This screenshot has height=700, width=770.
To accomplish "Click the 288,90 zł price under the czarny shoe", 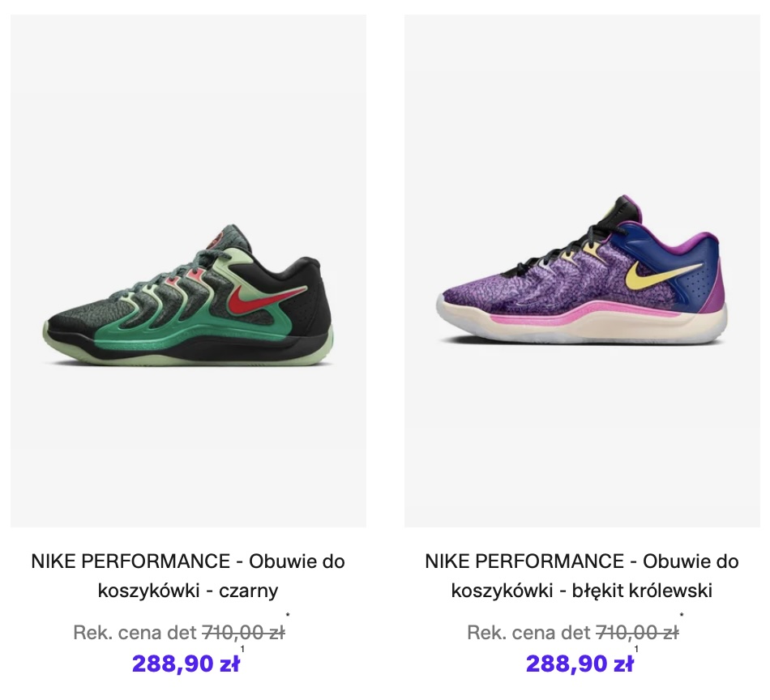I will coord(186,664).
